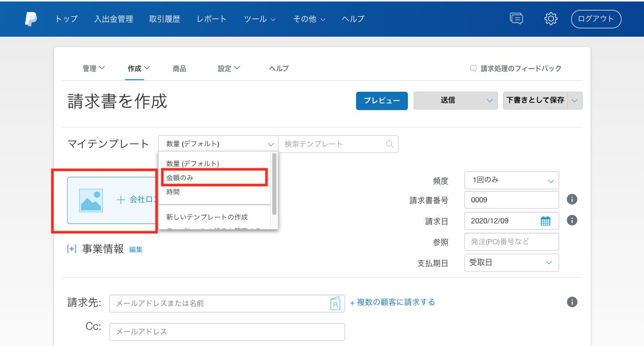Click the address book icon in 請求先 field
Viewport: 644px width, 346px height.
[335, 303]
